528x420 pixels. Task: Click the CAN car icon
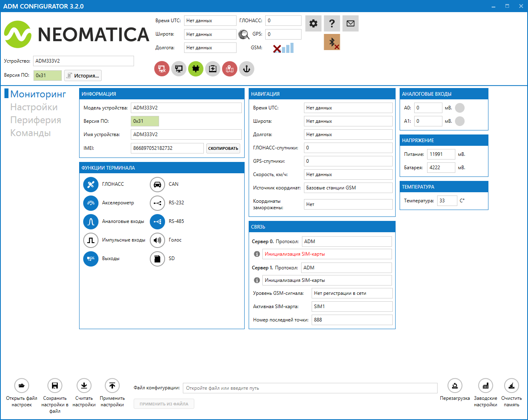[157, 184]
